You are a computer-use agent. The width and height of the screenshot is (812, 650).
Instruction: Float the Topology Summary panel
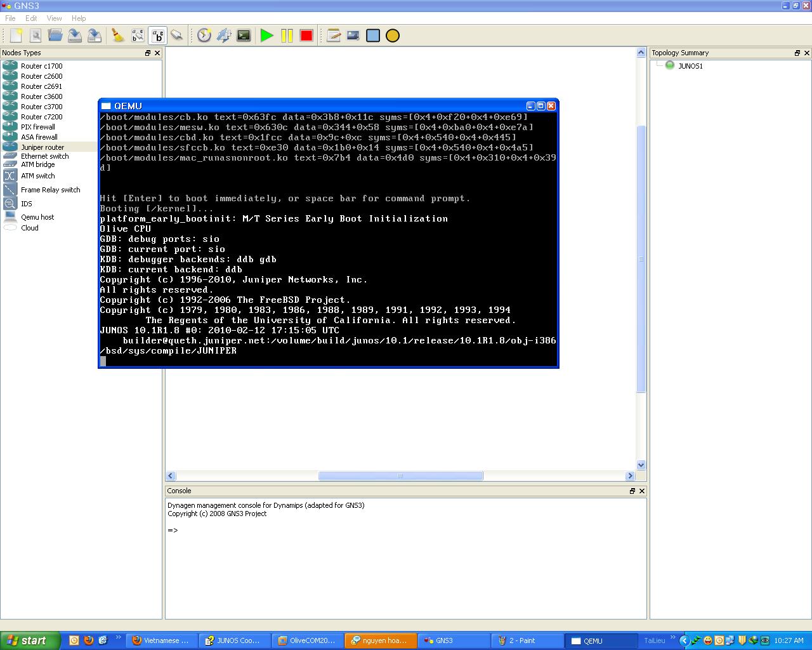point(797,53)
